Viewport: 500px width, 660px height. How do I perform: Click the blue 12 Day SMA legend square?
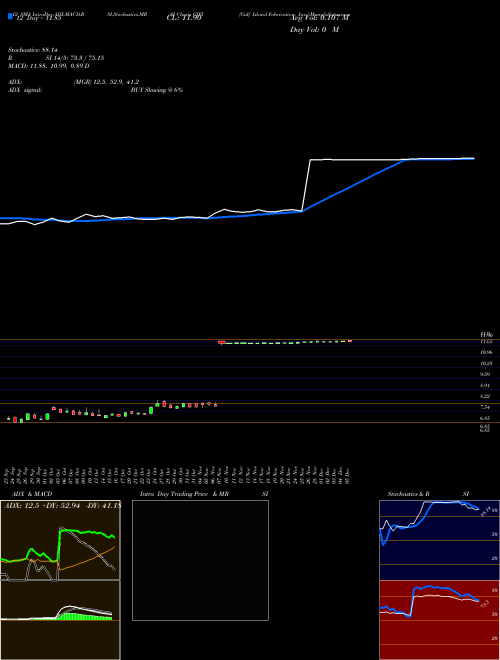[10, 16]
